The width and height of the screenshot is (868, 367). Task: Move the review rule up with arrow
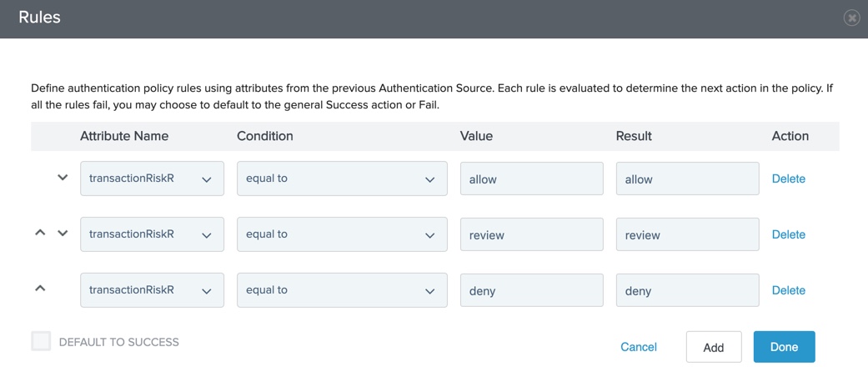(x=40, y=234)
